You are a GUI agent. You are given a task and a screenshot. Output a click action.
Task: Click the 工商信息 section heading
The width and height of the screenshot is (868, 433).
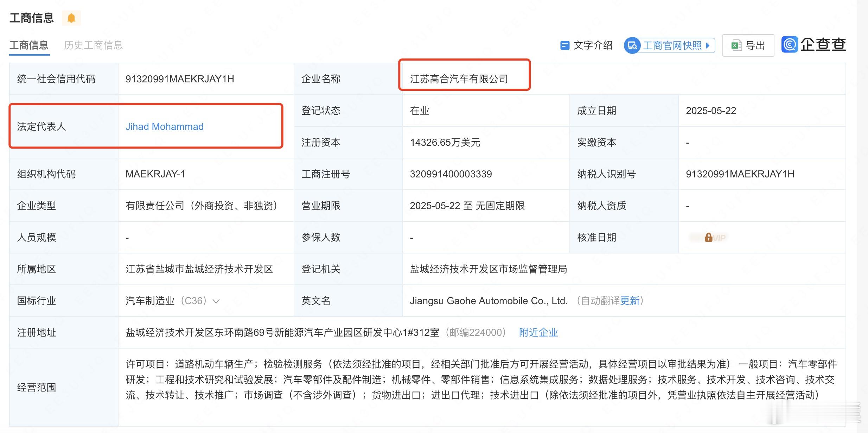[x=32, y=18]
